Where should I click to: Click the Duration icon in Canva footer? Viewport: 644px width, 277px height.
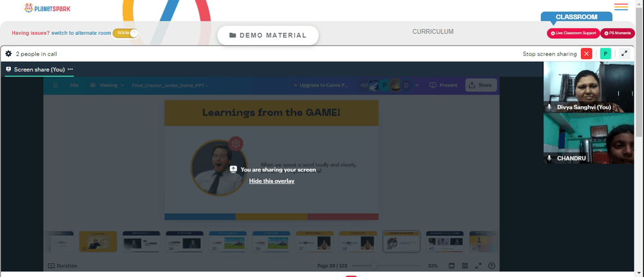(x=52, y=266)
